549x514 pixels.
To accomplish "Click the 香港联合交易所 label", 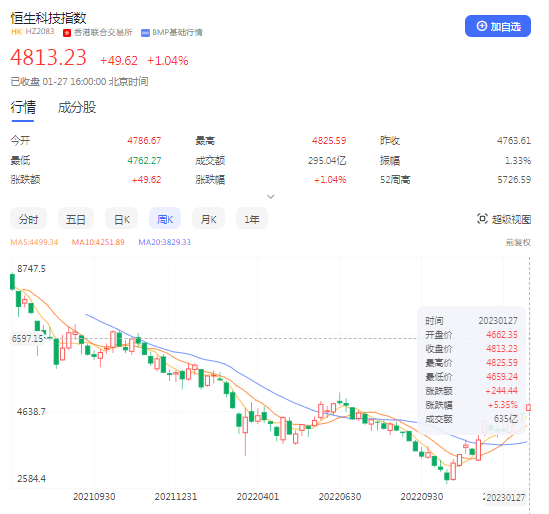I will [103, 33].
